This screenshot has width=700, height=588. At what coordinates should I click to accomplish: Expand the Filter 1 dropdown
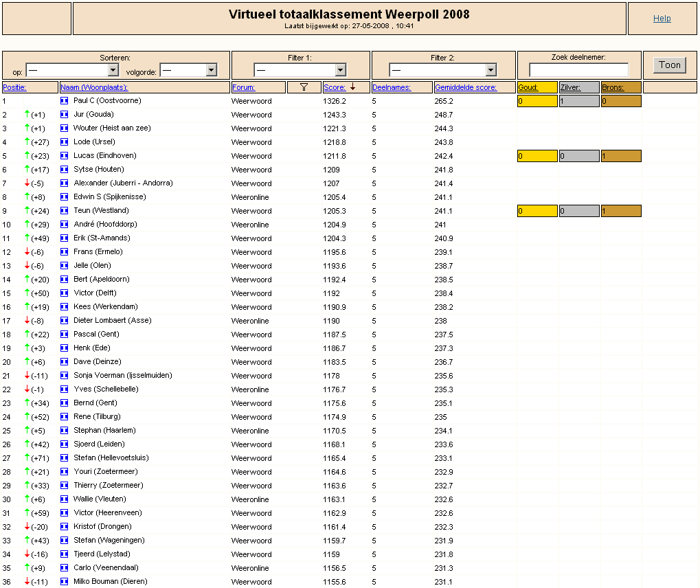tap(300, 70)
